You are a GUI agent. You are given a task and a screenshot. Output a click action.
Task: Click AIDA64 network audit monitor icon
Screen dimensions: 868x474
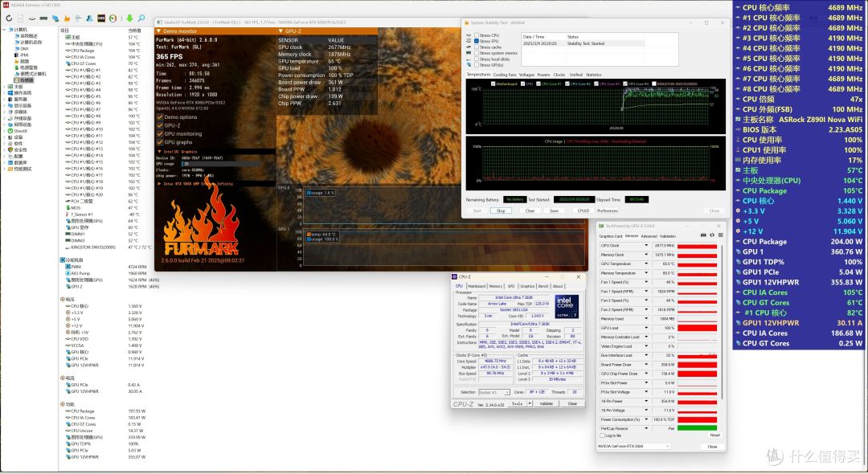click(x=55, y=18)
